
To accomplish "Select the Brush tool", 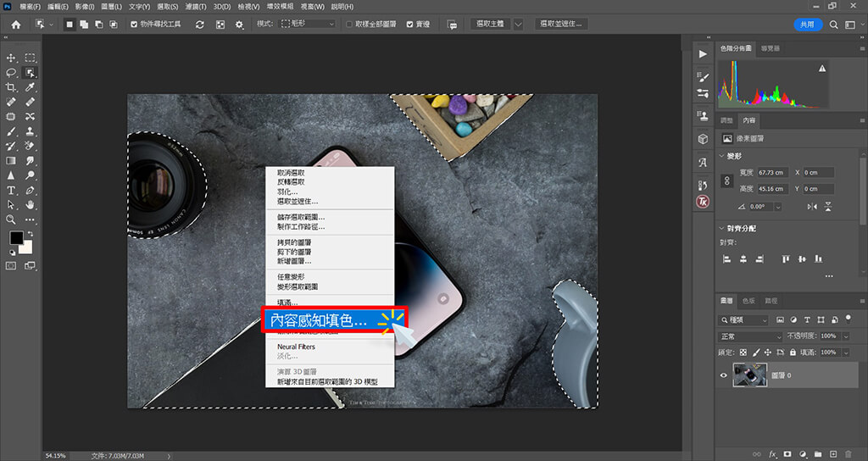I will click(x=10, y=131).
